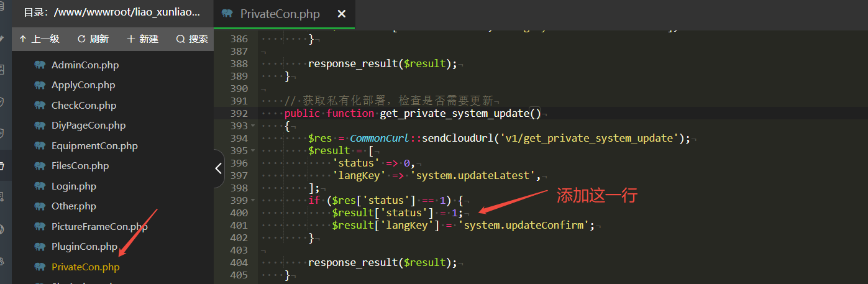The image size is (868, 284).
Task: Click the 新建 plus button
Action: (143, 39)
